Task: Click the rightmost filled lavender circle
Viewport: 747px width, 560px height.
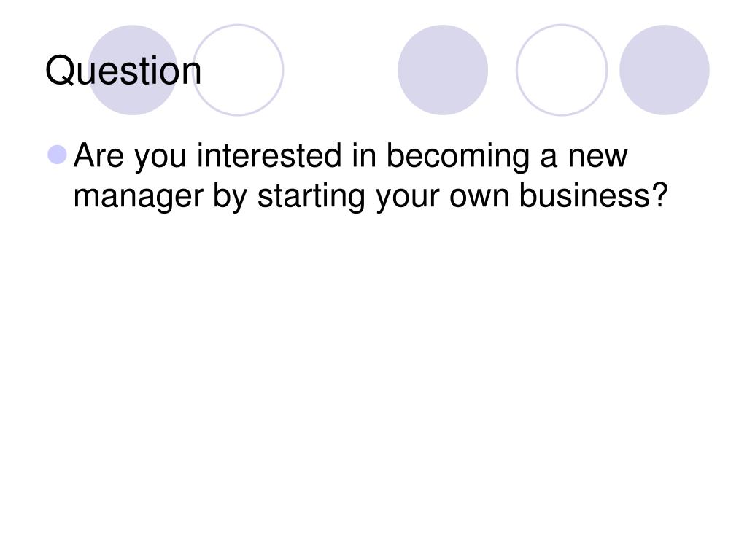Action: [x=664, y=70]
